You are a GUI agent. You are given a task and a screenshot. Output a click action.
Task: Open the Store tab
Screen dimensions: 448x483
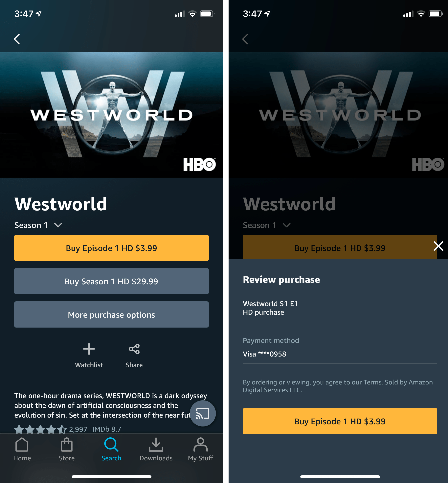coord(67,449)
